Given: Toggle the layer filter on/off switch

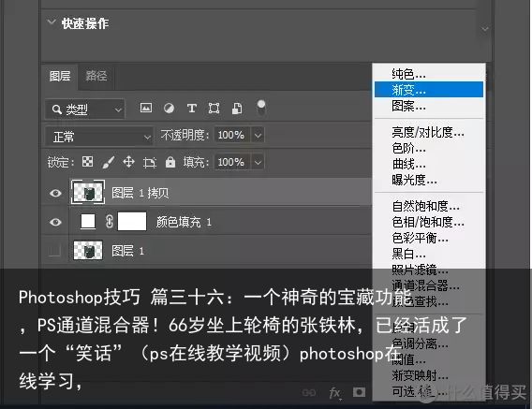Looking at the screenshot, I should pyautogui.click(x=261, y=108).
